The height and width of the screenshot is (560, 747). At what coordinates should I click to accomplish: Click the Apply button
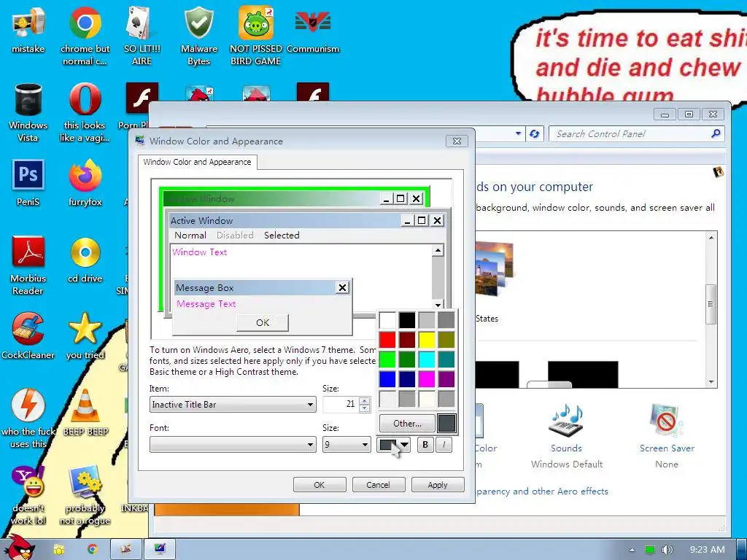click(x=438, y=485)
